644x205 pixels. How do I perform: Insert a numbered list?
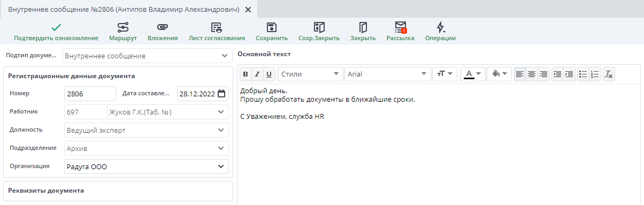[x=595, y=74]
